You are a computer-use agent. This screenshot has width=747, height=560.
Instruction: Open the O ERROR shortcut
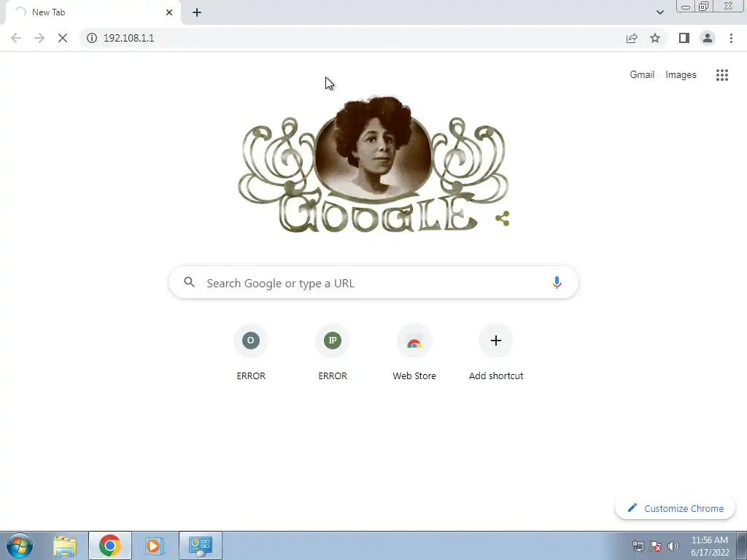(x=251, y=352)
